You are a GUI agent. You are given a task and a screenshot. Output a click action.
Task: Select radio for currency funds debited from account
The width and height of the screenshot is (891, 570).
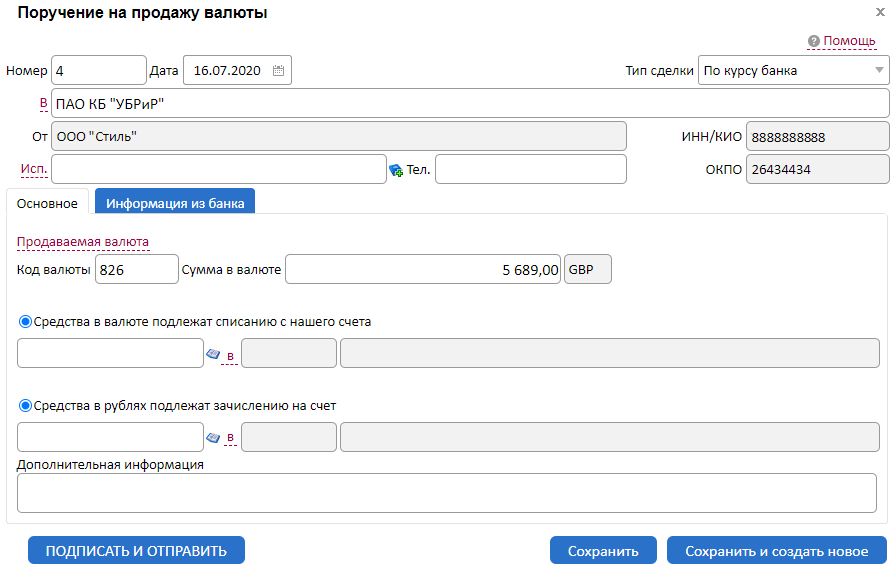pos(25,322)
